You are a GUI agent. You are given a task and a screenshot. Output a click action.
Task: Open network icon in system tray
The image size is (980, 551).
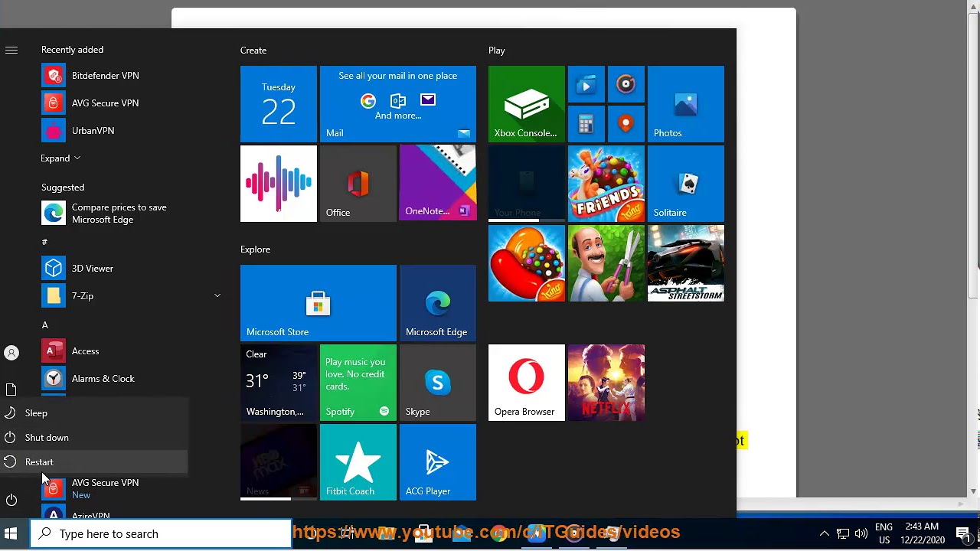click(x=842, y=534)
